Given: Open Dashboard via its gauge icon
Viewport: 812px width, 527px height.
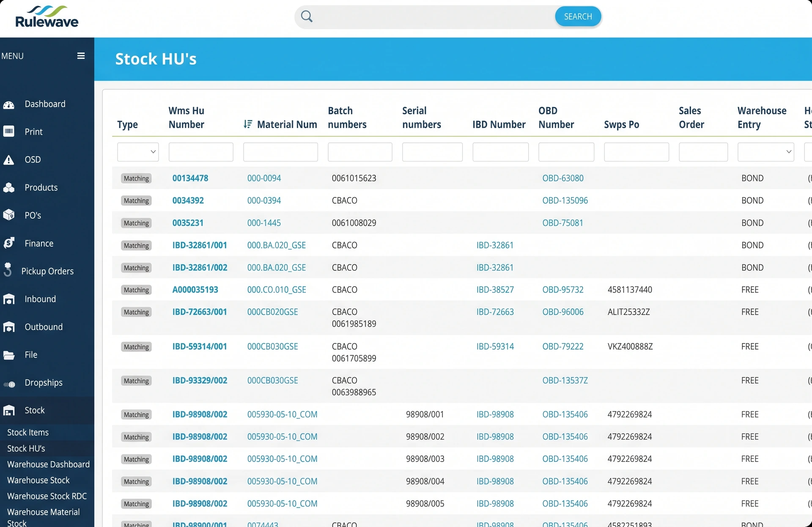Looking at the screenshot, I should [9, 104].
